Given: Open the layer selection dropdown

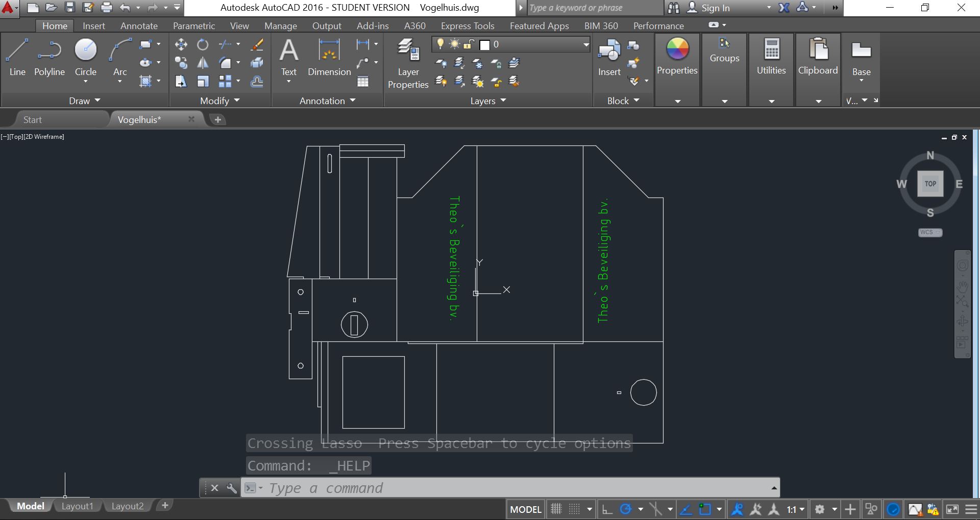Looking at the screenshot, I should [585, 44].
